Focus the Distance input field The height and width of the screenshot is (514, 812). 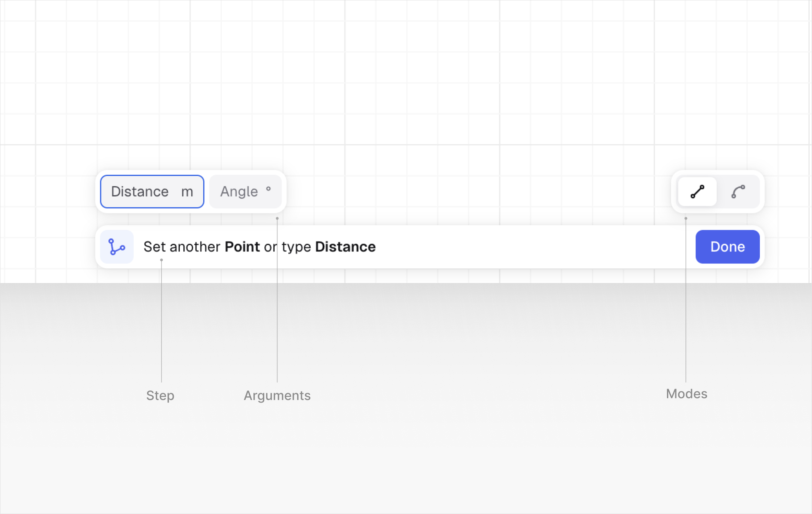point(152,191)
